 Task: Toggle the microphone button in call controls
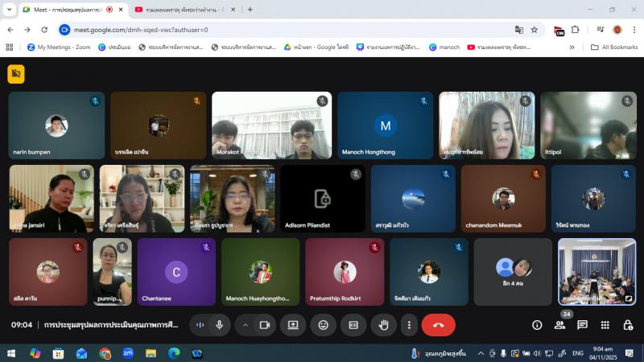219,325
